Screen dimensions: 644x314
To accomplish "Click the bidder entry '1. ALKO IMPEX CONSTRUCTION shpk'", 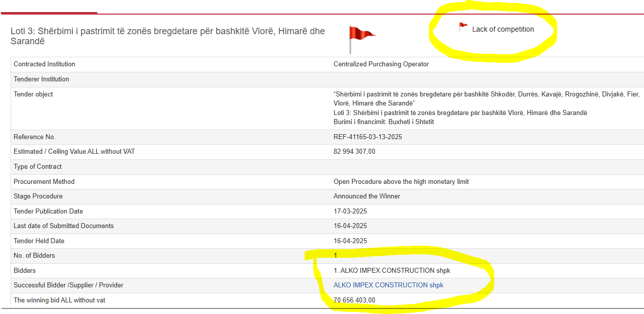I will coord(392,271).
